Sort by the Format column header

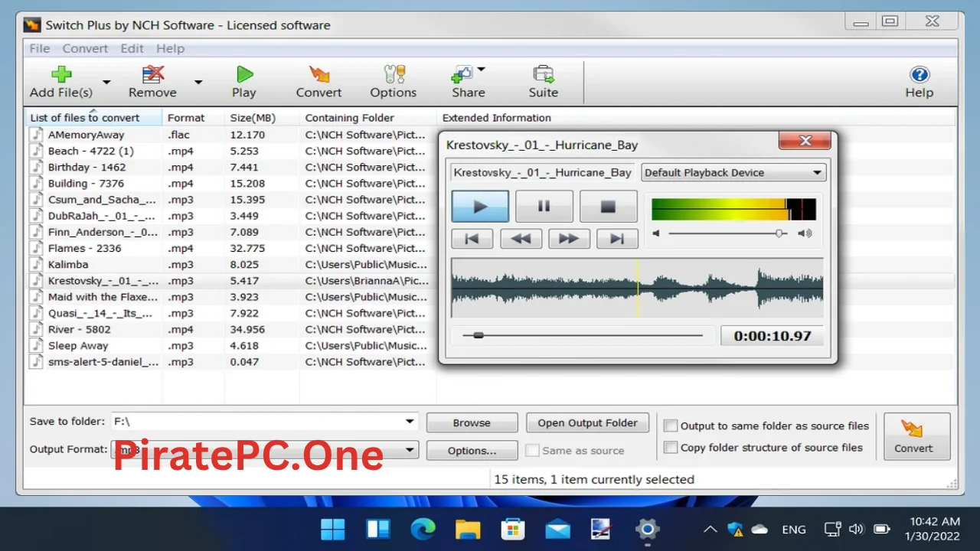click(193, 118)
